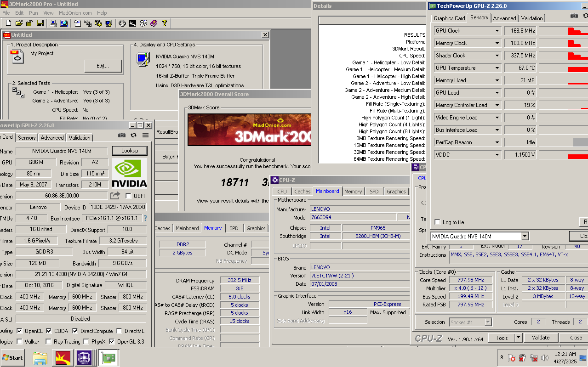Click the disc-shaped icon in 3DMark2000 toolbar
Screen dimensions: 588x367
[x=122, y=23]
